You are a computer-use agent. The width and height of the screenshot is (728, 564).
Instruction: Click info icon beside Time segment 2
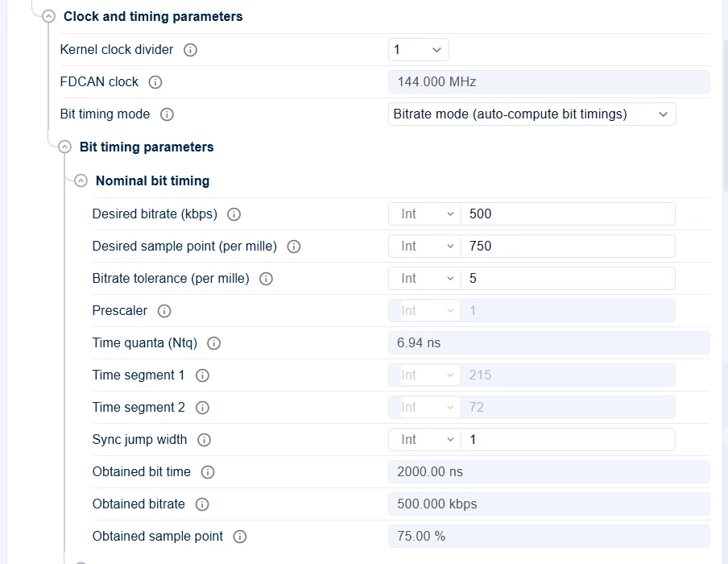(x=202, y=408)
